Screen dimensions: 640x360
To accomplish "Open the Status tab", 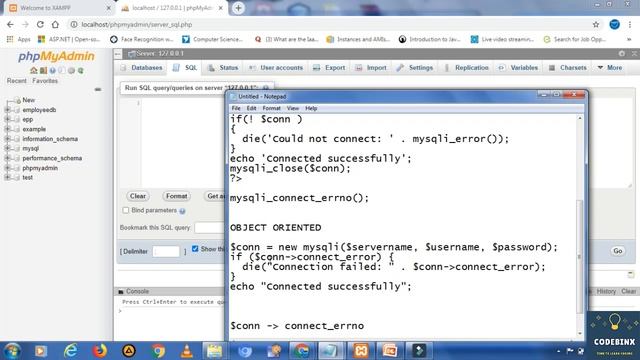I will [223, 68].
